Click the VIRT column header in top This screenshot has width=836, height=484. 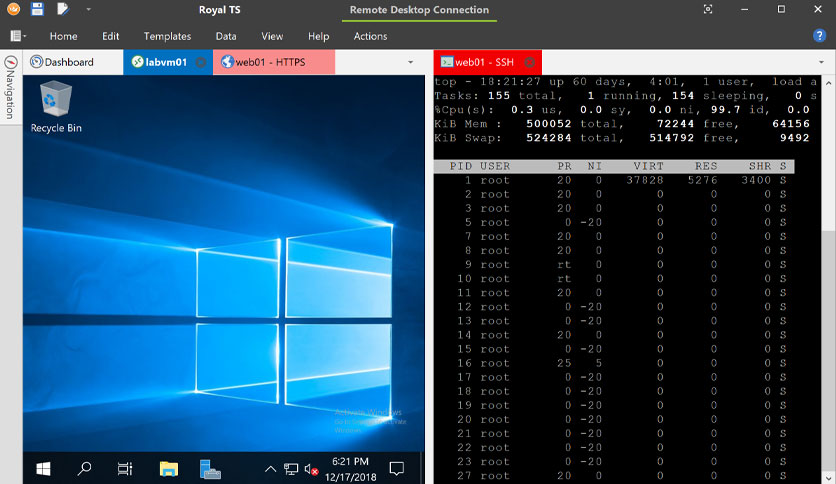click(x=648, y=166)
